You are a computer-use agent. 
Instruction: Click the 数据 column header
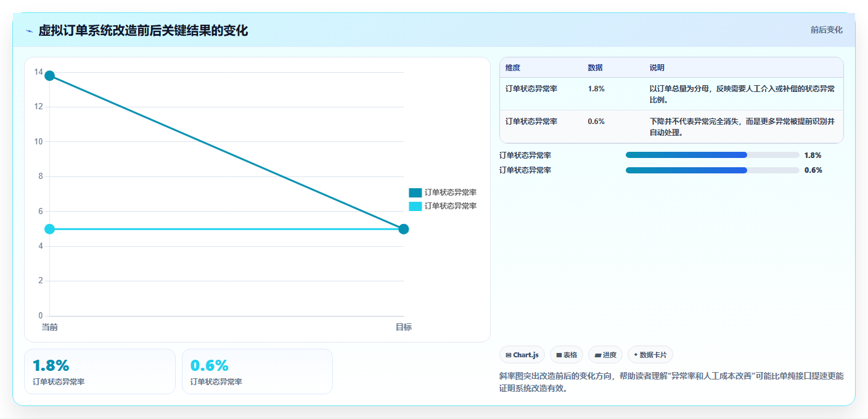[595, 68]
